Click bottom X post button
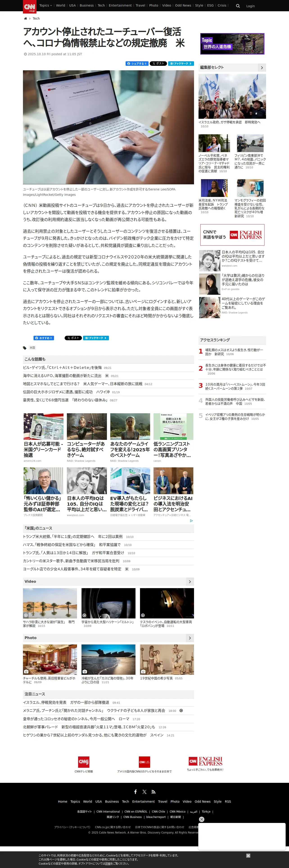This screenshot has width=289, height=868. click(x=73, y=338)
